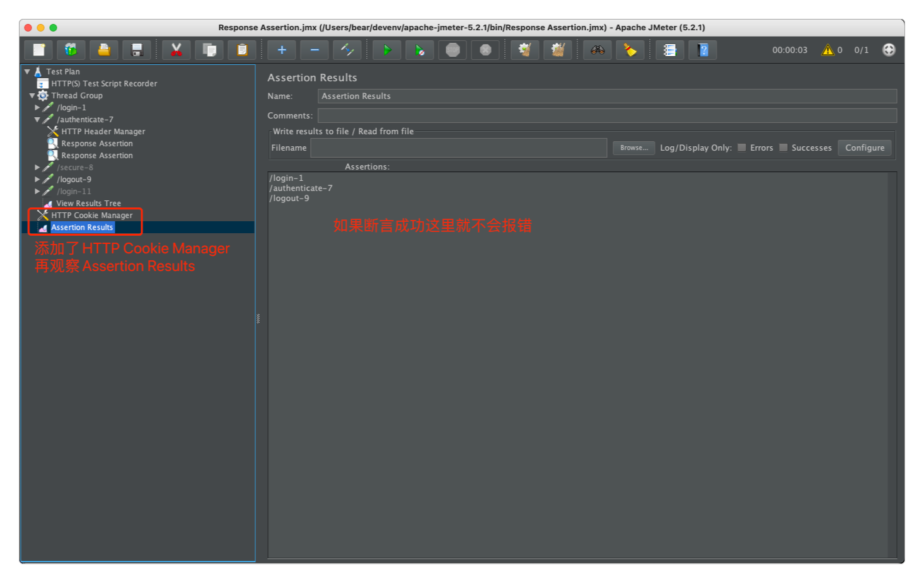Click the /login-1 assertion result line
This screenshot has height=583, width=924.
287,178
